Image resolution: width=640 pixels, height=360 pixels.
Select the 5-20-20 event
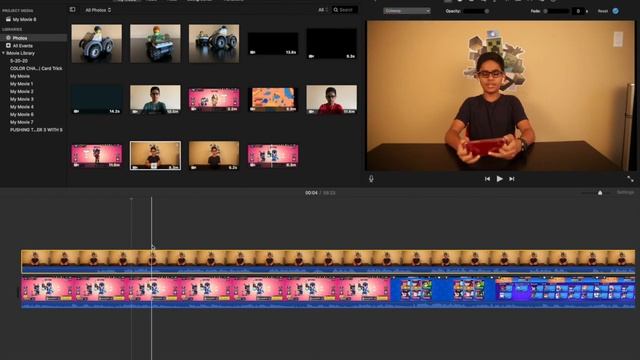[19, 61]
